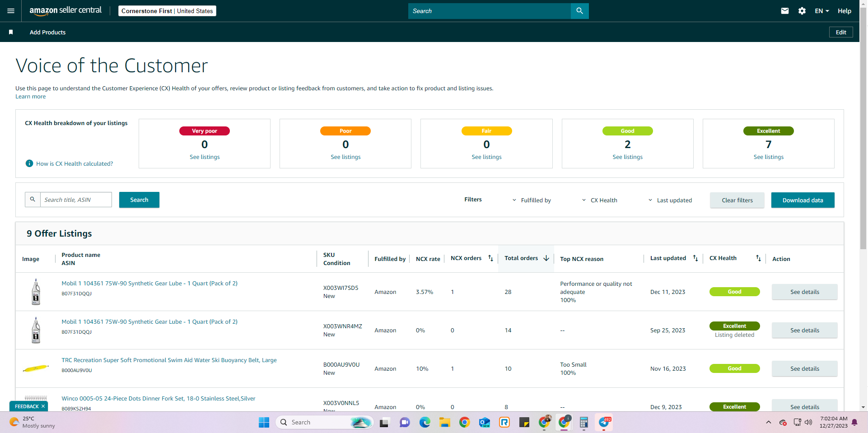Open Outlook from the taskbar
This screenshot has width=868, height=433.
pyautogui.click(x=485, y=422)
